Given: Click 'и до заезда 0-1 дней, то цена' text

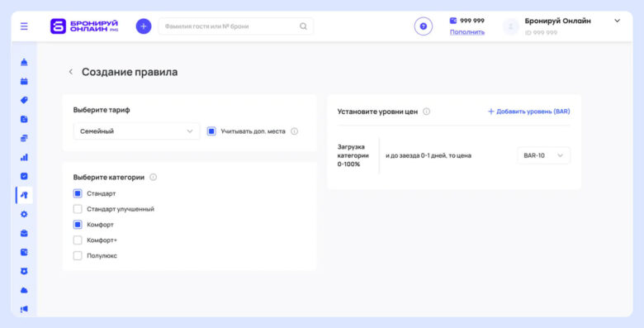Looking at the screenshot, I should point(429,156).
